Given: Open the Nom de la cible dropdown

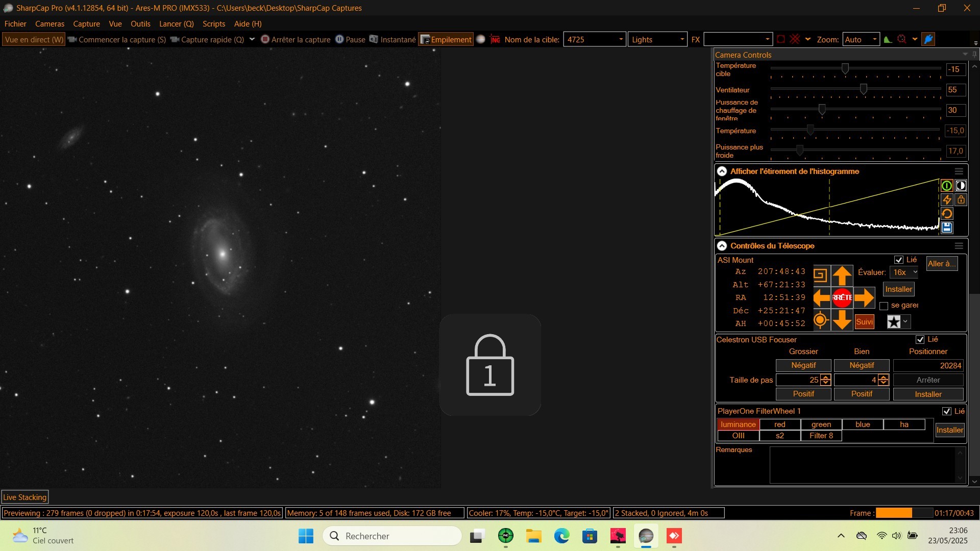Looking at the screenshot, I should [x=621, y=39].
